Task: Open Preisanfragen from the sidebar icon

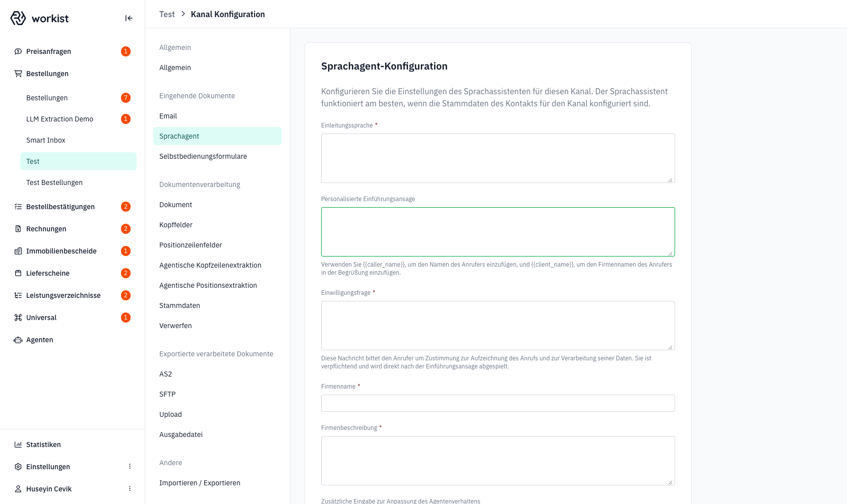Action: (x=18, y=51)
